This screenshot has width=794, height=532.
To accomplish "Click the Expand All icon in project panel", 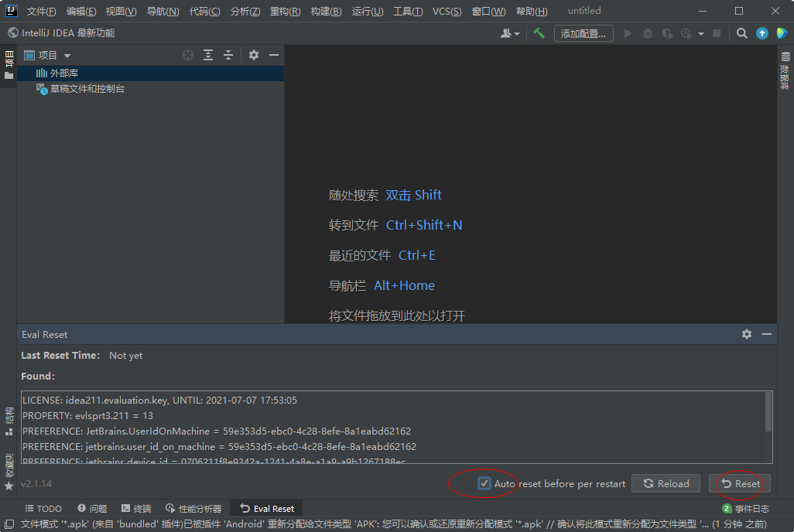I will (208, 55).
